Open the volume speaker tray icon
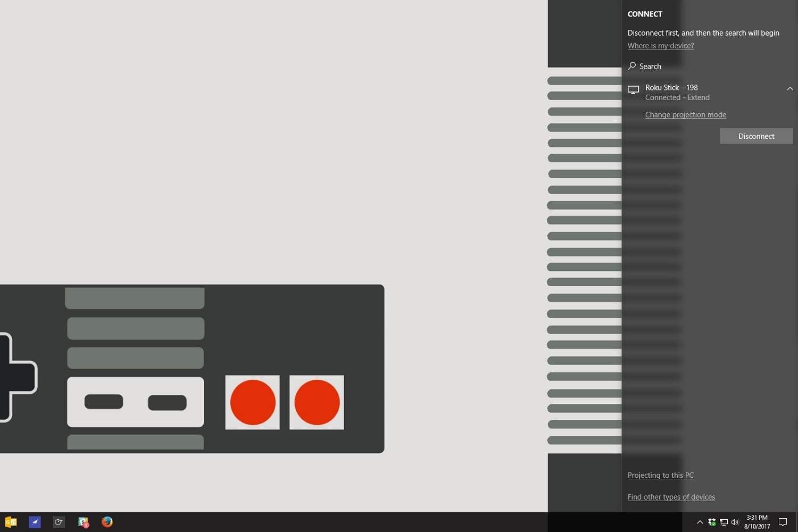Viewport: 798px width, 532px height. click(x=735, y=522)
